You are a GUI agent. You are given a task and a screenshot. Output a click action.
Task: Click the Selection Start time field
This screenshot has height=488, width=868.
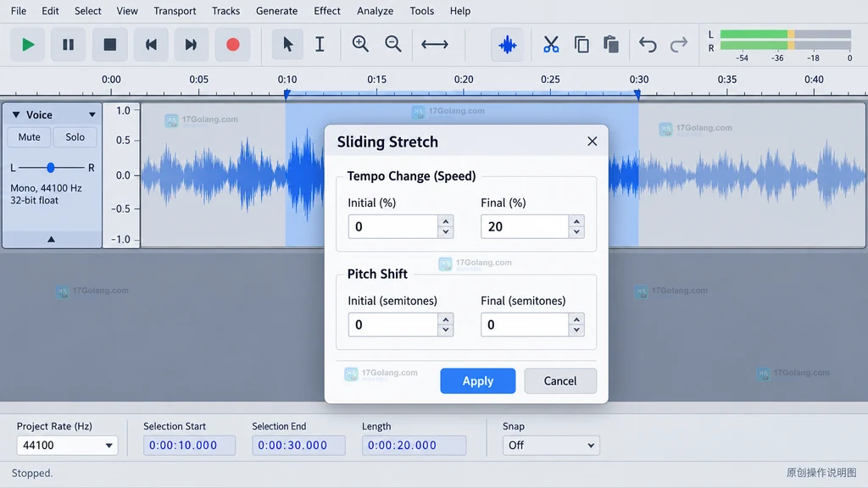tap(189, 446)
